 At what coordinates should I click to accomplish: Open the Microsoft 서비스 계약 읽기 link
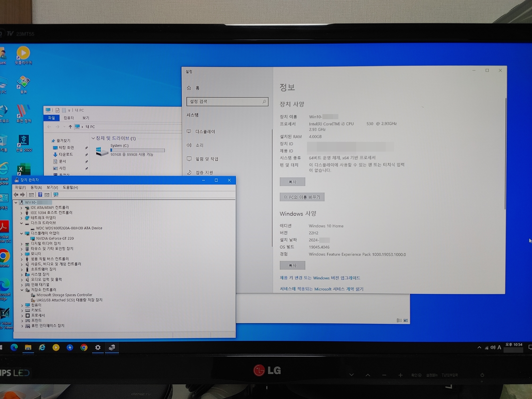[322, 289]
